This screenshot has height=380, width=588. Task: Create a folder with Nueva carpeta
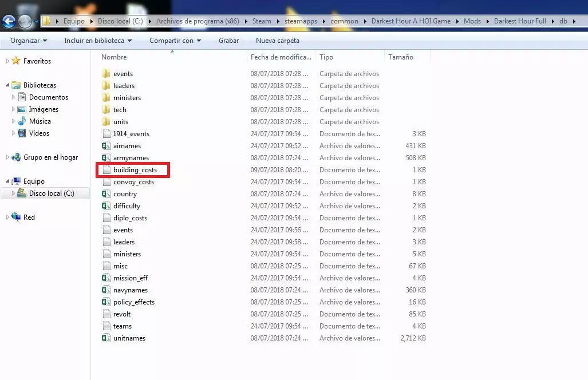point(278,41)
